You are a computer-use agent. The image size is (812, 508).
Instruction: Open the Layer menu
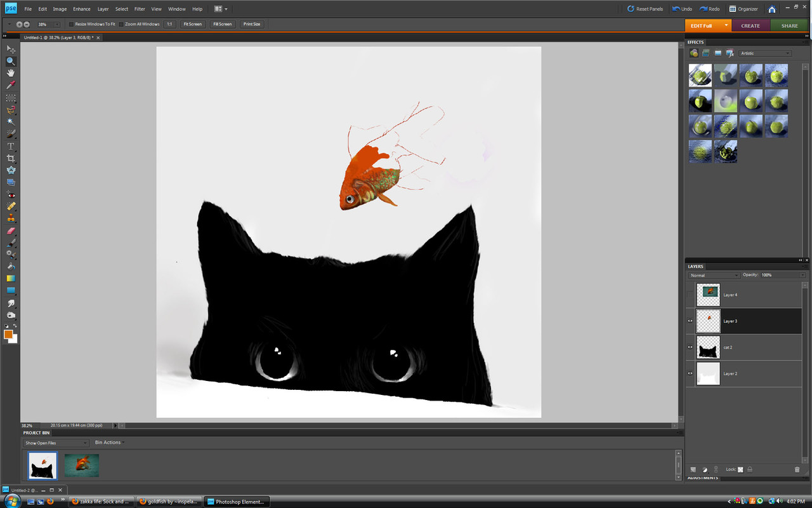click(103, 9)
